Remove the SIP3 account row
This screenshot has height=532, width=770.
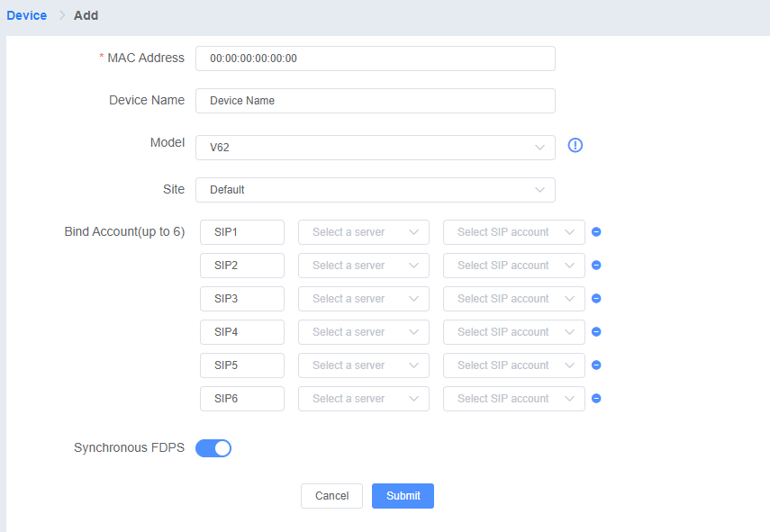596,298
